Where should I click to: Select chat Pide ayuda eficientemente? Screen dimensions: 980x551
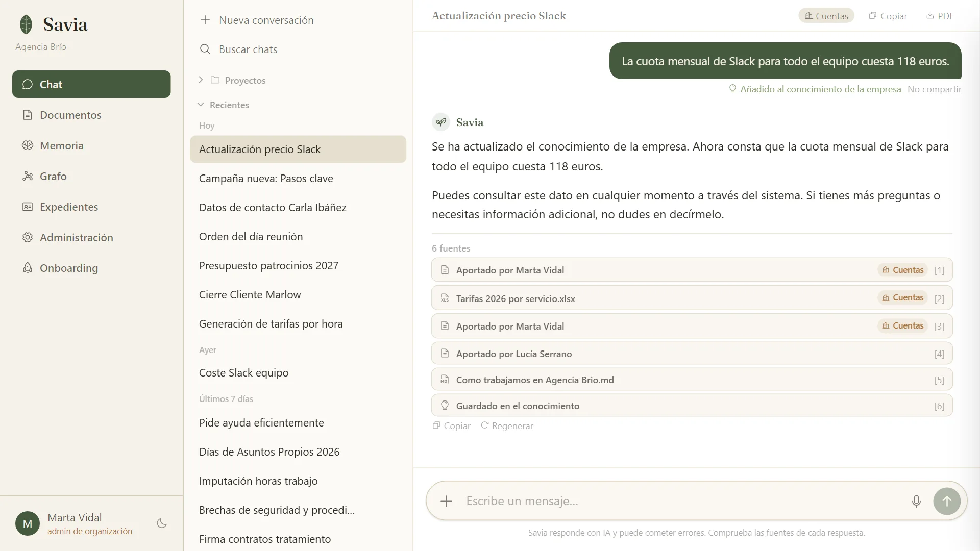pos(298,423)
